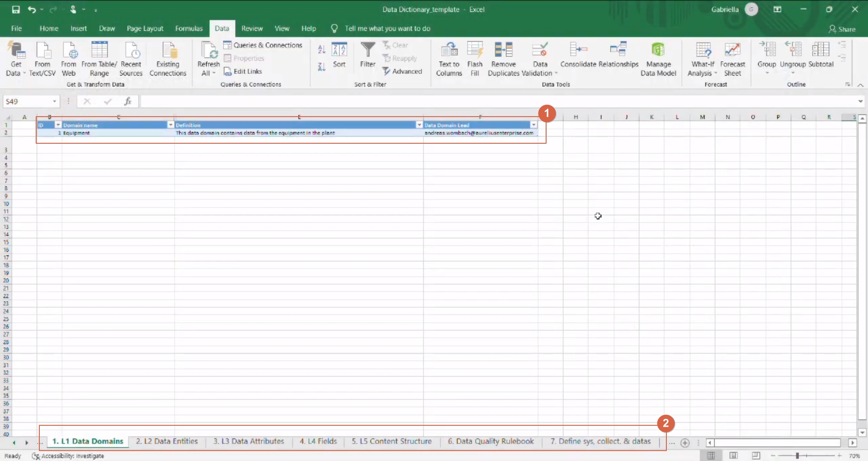Screen dimensions: 868x461
Task: Sort Z to A descending
Action: tap(321, 67)
